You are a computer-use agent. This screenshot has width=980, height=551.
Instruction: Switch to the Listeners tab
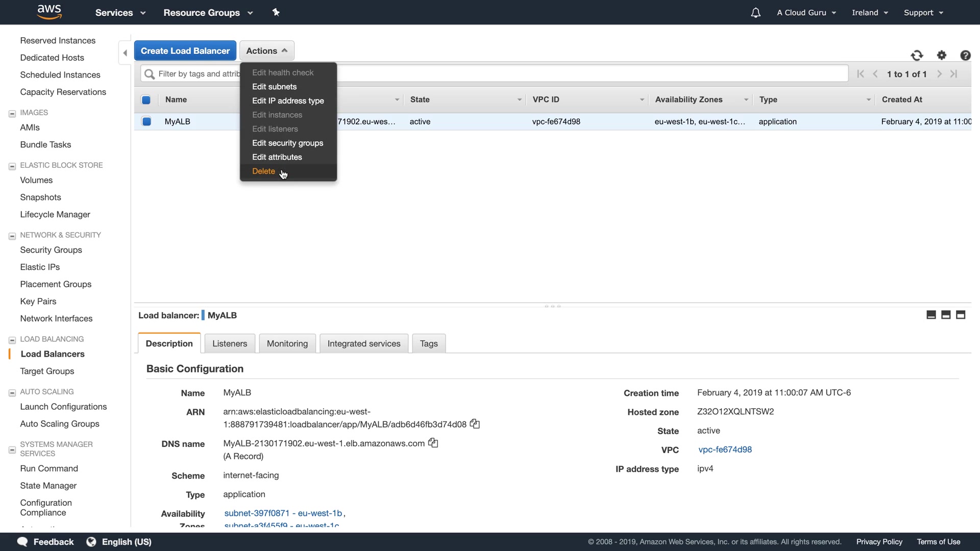229,343
